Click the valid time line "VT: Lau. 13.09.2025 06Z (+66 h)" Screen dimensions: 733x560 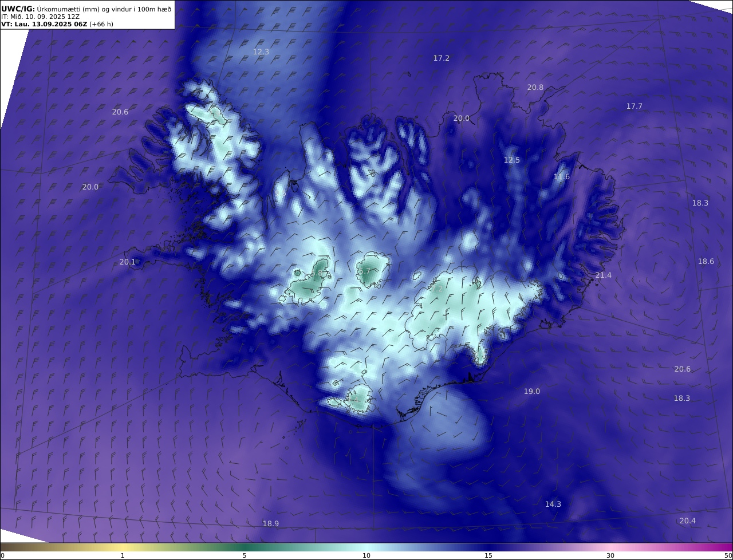57,25
